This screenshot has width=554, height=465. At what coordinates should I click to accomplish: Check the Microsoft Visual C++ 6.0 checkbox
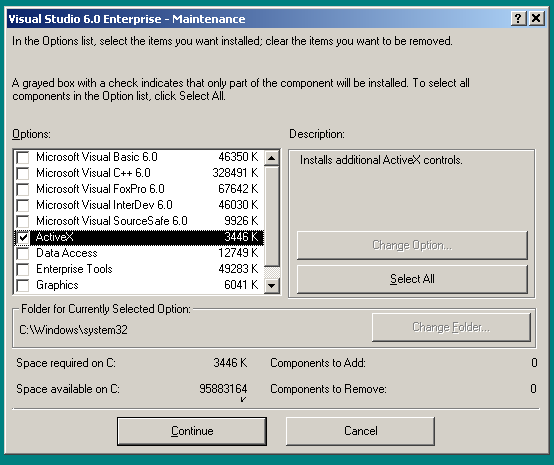(23, 173)
